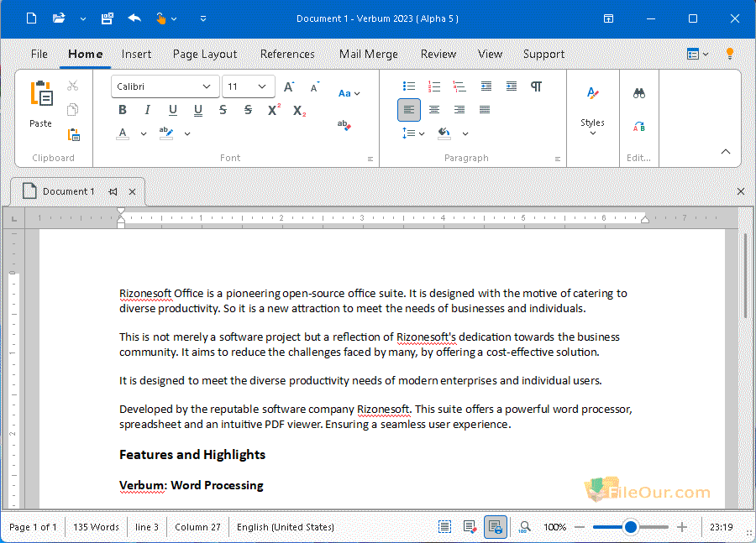
Task: Justify the paragraph text
Action: tap(485, 110)
